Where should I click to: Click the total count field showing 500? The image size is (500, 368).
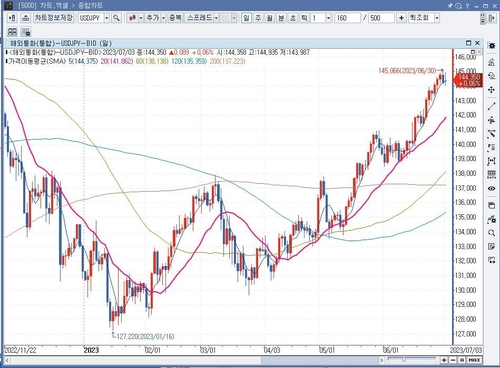[x=381, y=18]
